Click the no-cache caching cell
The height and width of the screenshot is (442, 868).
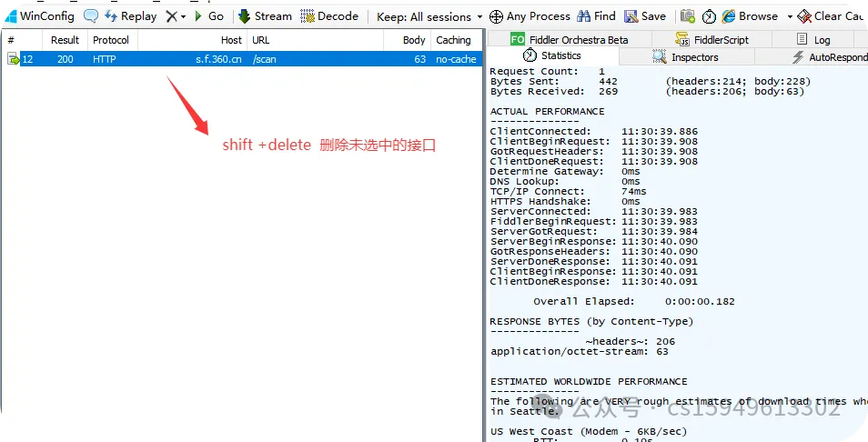pyautogui.click(x=456, y=59)
